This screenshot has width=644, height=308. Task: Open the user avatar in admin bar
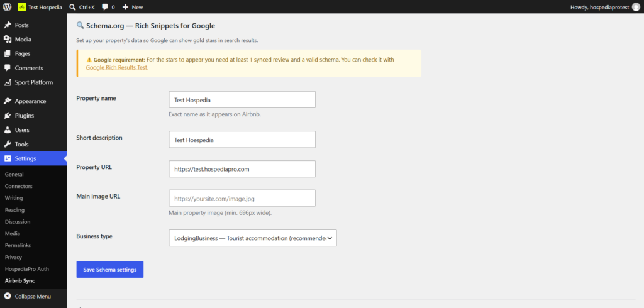coord(636,7)
